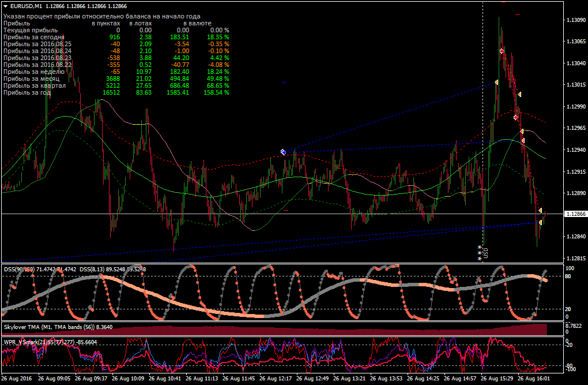
Task: Click yellow close arrow just below current price line
Action: pos(540,223)
